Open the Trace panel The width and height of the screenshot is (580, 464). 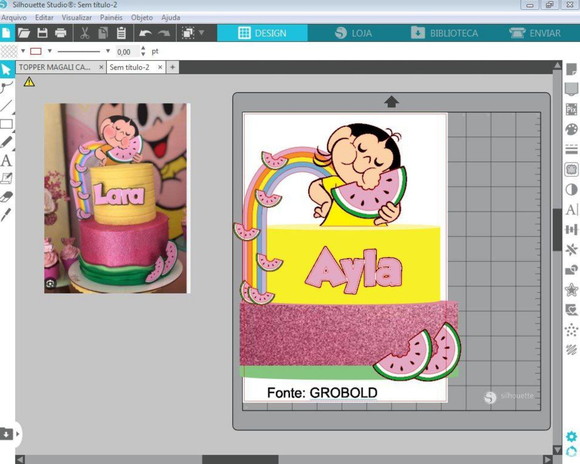coord(571,169)
